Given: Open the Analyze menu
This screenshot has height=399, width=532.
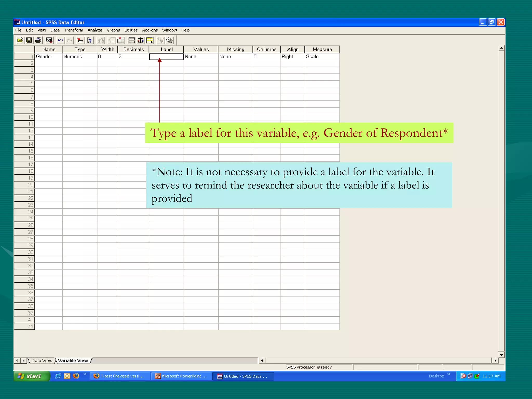Looking at the screenshot, I should 95,30.
